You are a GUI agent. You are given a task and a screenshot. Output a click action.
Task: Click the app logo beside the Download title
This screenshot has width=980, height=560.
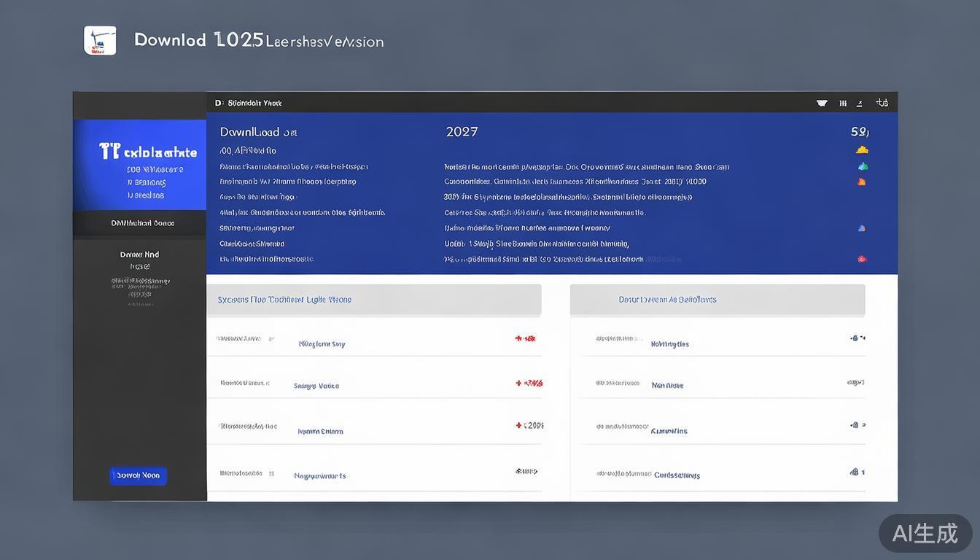tap(100, 41)
